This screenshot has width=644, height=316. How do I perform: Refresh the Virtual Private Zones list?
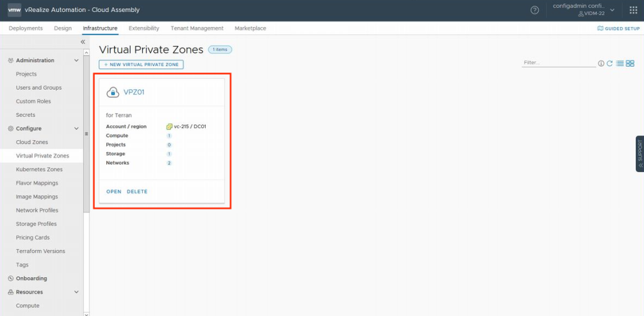click(x=610, y=63)
